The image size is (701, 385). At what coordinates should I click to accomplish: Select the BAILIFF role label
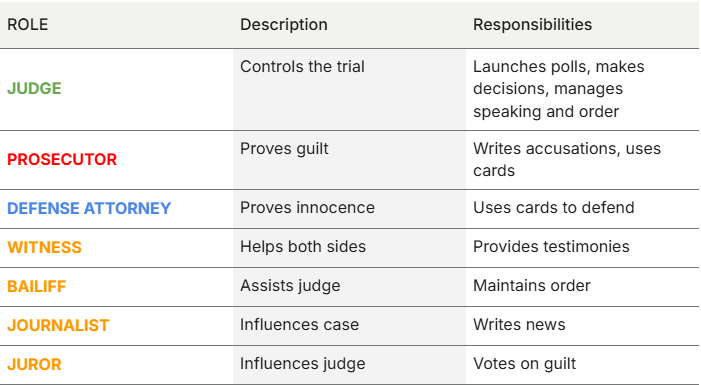[x=37, y=287]
